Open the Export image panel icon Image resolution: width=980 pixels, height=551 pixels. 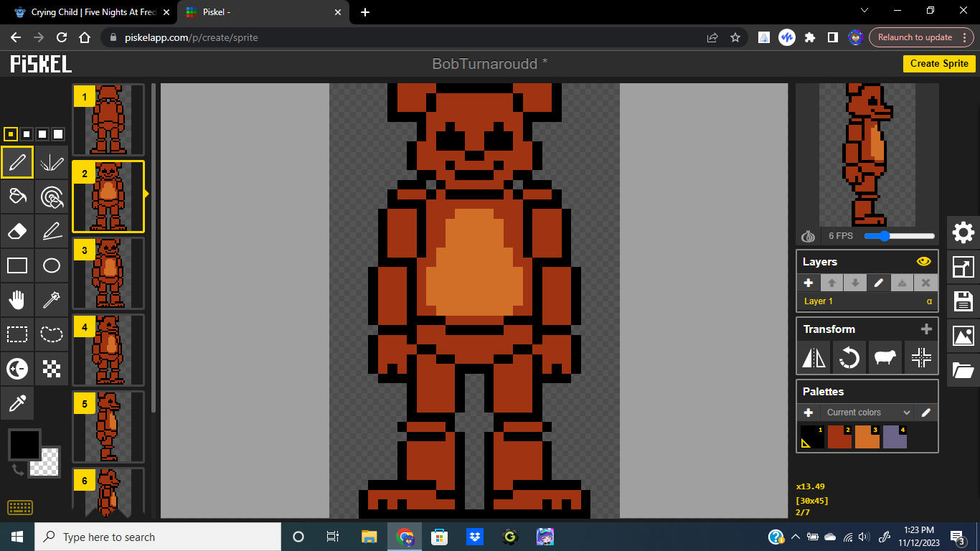pos(963,336)
